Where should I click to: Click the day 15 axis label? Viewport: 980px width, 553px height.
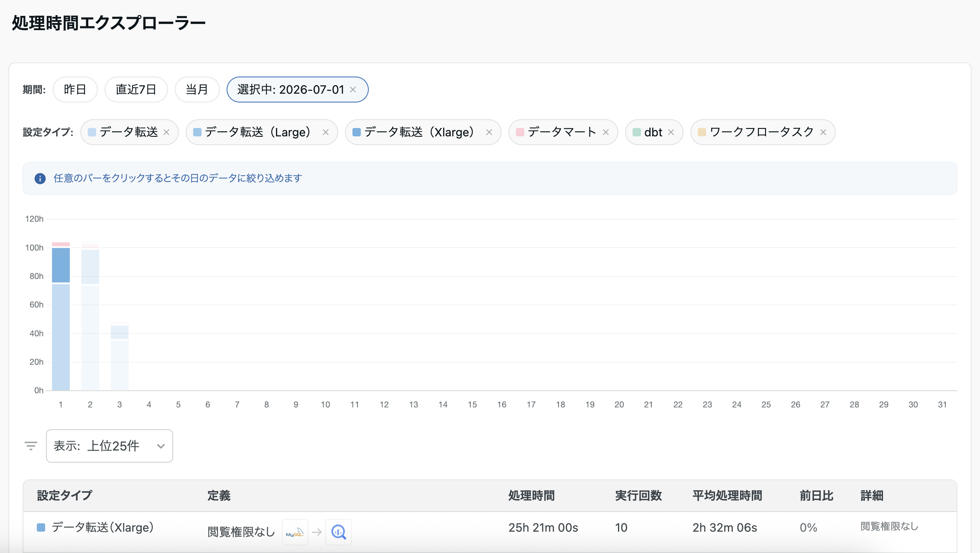[x=472, y=405]
